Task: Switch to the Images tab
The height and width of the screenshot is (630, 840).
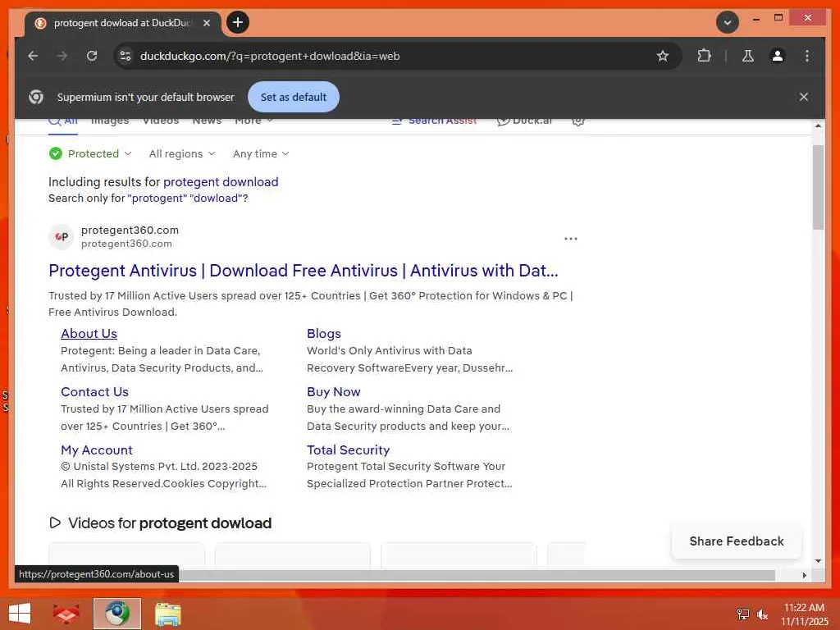Action: (x=110, y=121)
